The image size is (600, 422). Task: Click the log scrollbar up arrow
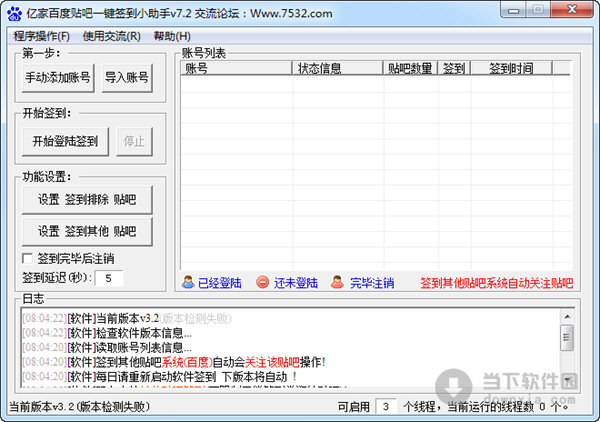[x=567, y=316]
